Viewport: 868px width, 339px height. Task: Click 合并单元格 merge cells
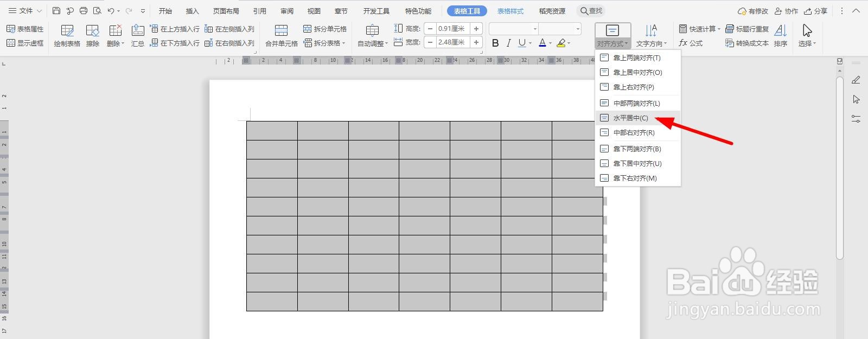pos(281,36)
